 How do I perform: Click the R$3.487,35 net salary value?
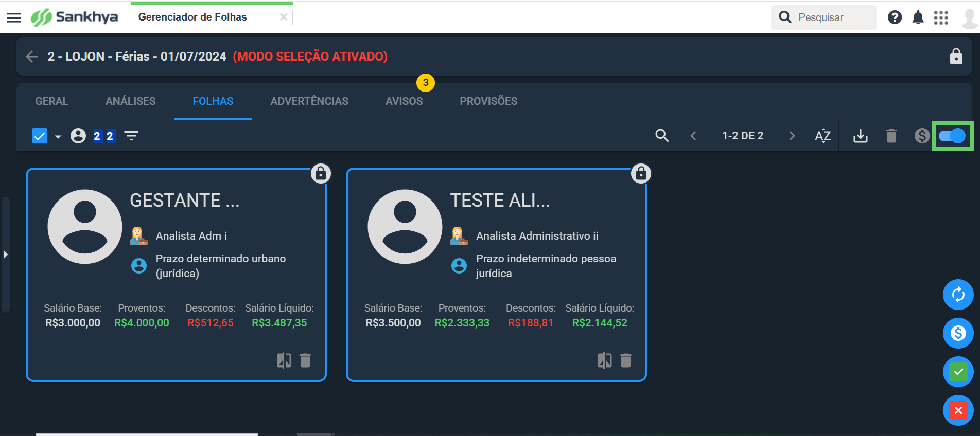click(279, 323)
